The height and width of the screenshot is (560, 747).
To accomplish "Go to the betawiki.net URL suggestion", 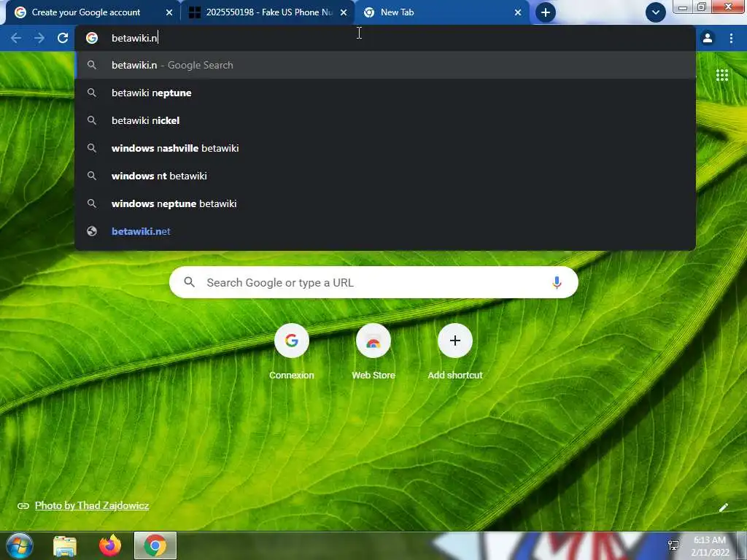I will coord(385,231).
